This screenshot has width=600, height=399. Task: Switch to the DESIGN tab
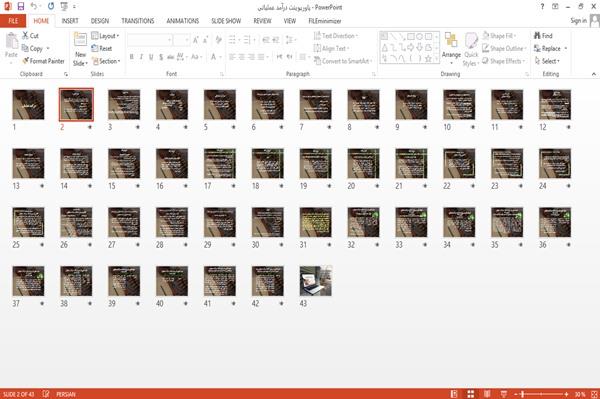(100, 21)
